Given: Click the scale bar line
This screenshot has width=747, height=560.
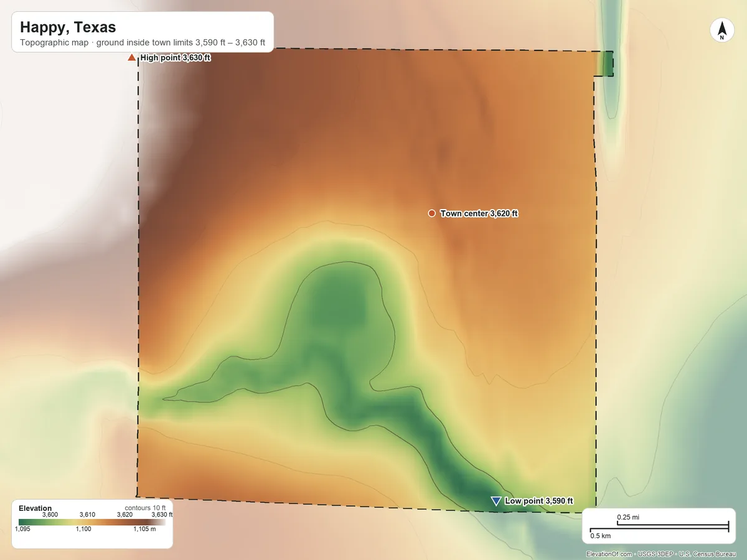Looking at the screenshot, I should (659, 527).
